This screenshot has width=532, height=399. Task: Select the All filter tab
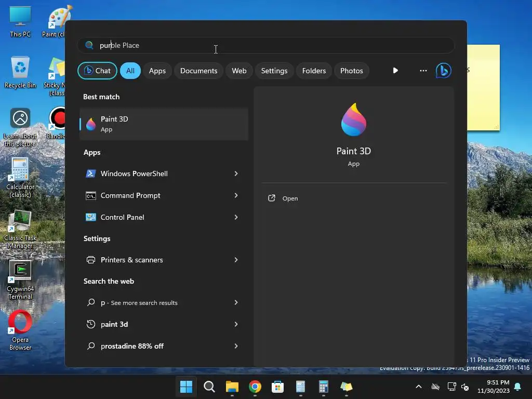click(130, 71)
